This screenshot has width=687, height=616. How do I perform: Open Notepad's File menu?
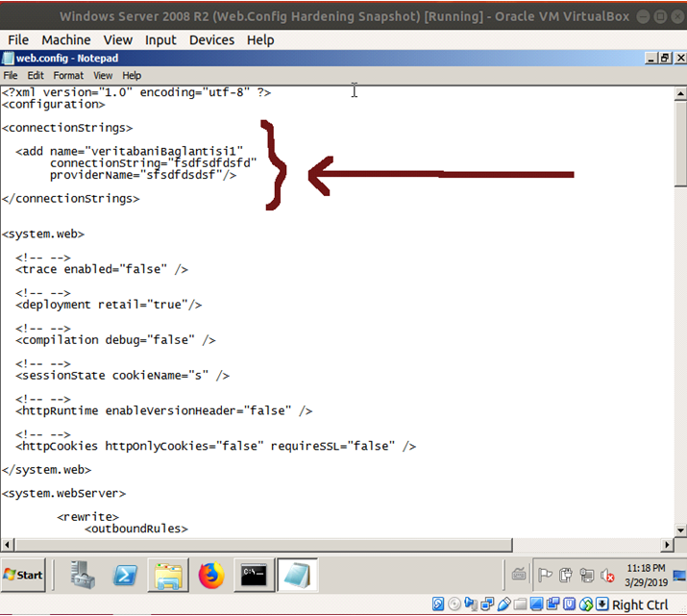click(x=11, y=75)
